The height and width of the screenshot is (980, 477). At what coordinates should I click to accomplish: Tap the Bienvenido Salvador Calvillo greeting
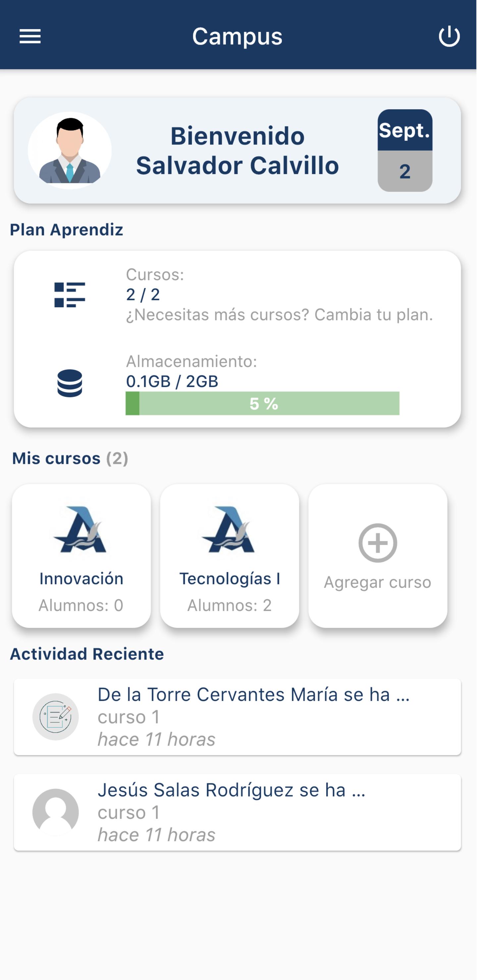[x=238, y=151]
